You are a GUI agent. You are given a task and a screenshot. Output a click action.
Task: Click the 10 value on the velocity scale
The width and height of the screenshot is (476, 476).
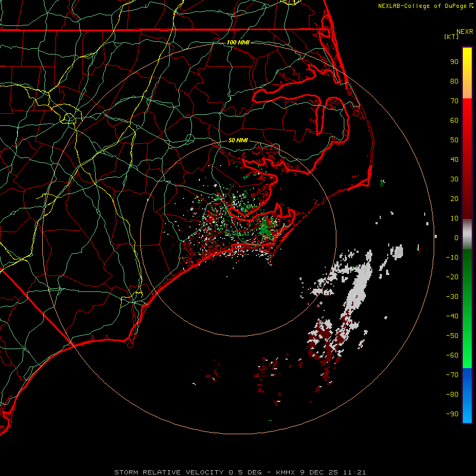point(454,218)
